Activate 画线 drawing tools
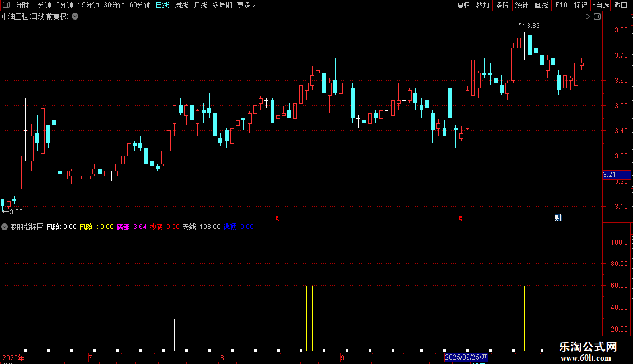633x364 pixels. click(541, 5)
